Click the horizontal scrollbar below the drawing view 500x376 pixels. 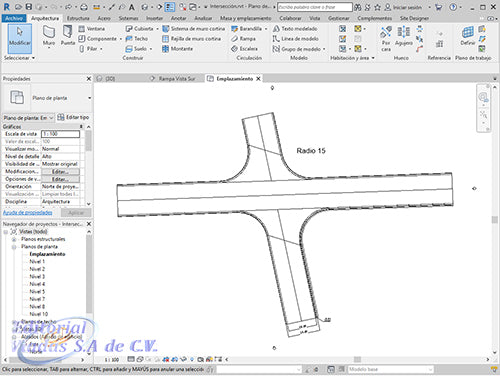coord(357,360)
